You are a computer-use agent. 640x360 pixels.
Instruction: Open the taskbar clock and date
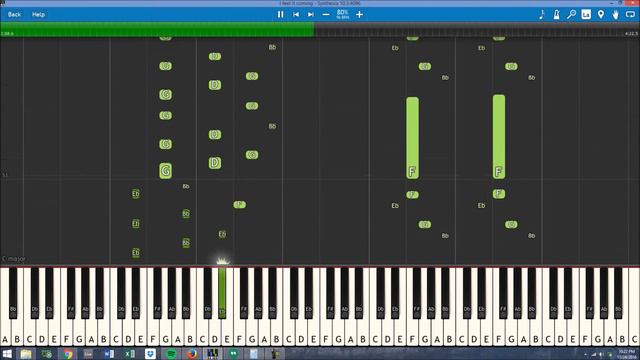pos(626,354)
